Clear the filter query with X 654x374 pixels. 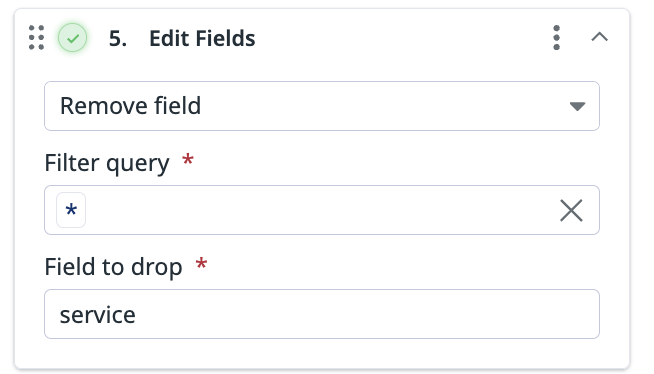click(571, 211)
